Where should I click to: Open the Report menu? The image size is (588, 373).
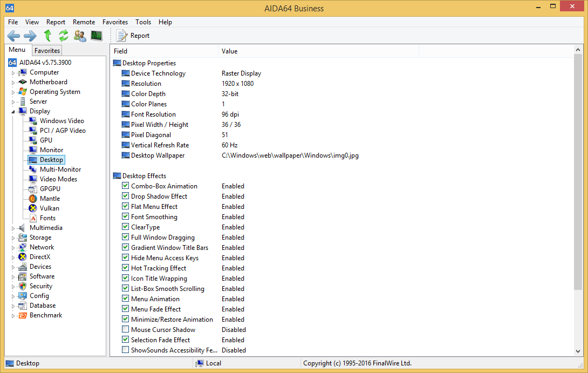click(56, 22)
